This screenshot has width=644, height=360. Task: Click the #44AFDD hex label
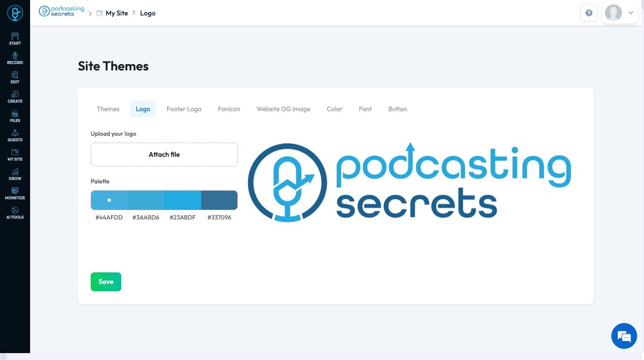(x=109, y=217)
